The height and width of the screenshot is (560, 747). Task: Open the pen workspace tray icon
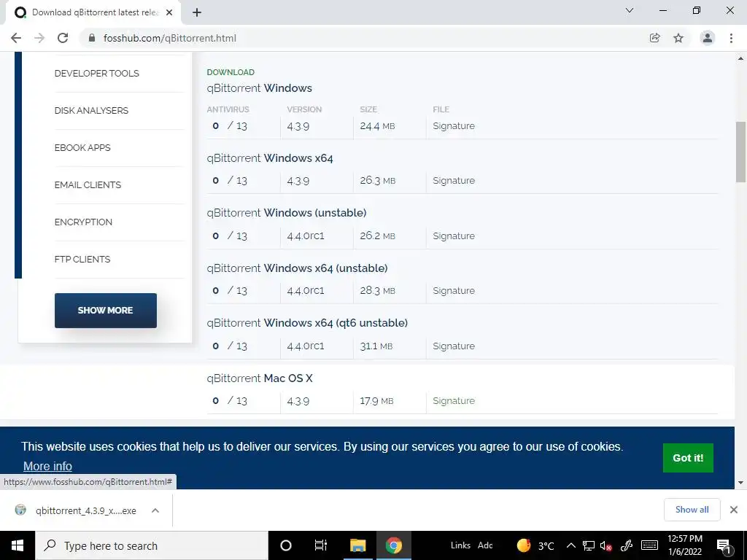627,545
